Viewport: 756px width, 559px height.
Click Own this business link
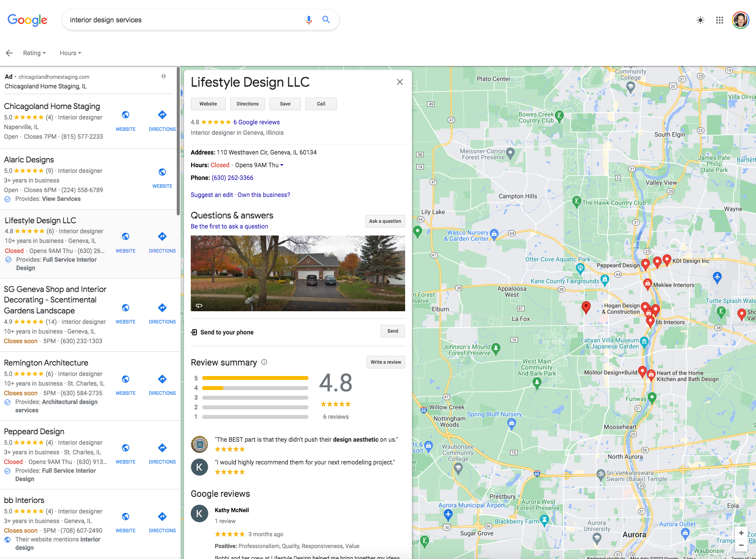coord(264,195)
